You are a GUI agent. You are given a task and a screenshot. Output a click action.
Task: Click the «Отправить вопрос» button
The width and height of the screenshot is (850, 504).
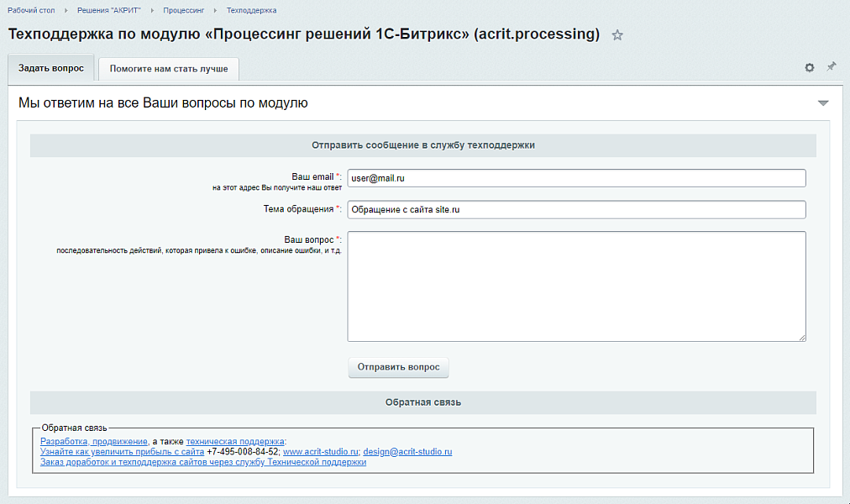[398, 367]
